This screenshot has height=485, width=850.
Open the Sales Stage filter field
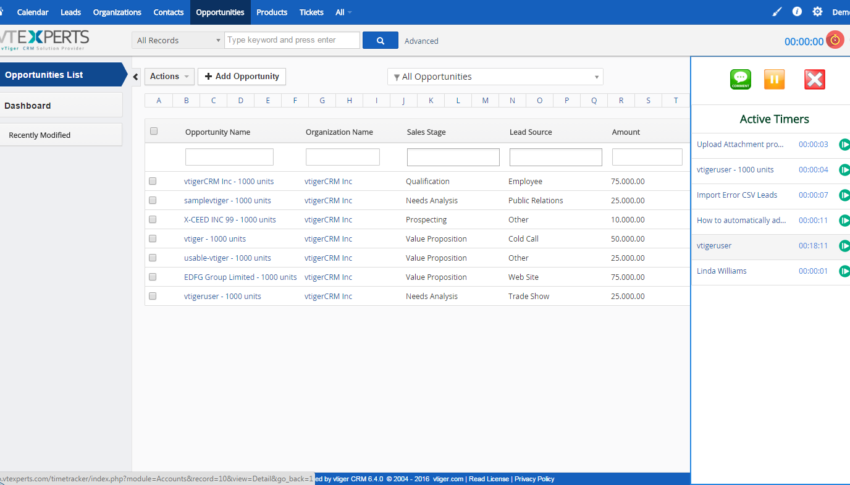453,157
